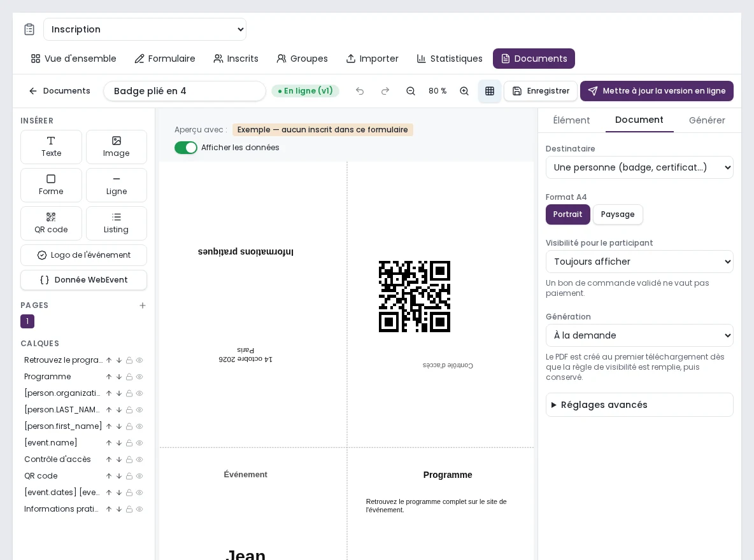Switch to the Générer panel tab
The image size is (754, 560).
706,120
